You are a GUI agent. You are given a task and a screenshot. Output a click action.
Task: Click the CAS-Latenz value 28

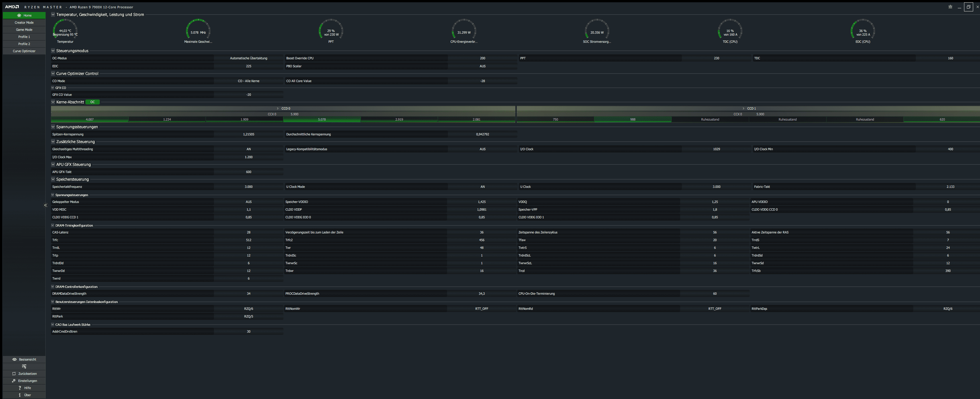(x=248, y=232)
